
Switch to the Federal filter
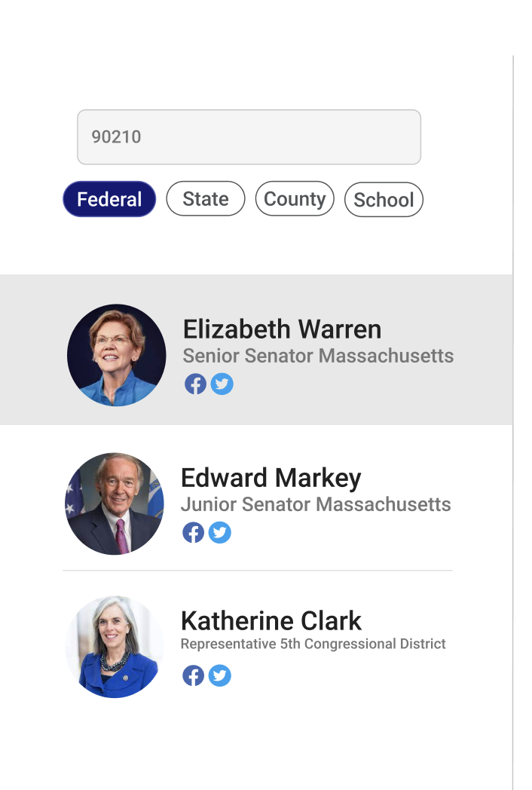pyautogui.click(x=109, y=199)
